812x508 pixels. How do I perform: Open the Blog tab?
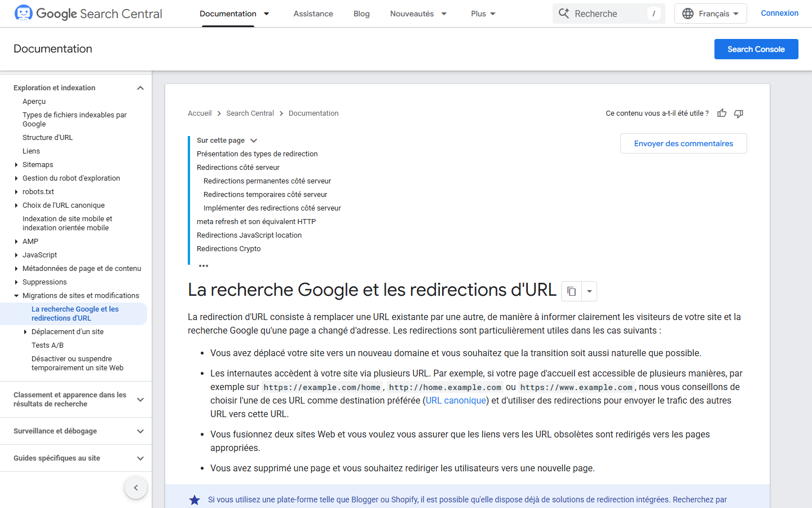coord(361,14)
